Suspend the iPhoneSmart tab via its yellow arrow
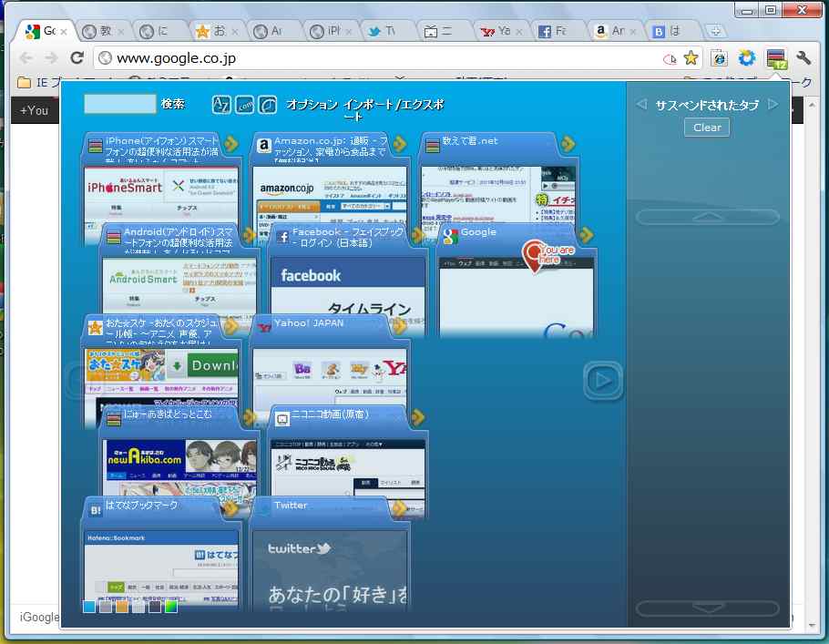The height and width of the screenshot is (644, 829). (x=231, y=143)
